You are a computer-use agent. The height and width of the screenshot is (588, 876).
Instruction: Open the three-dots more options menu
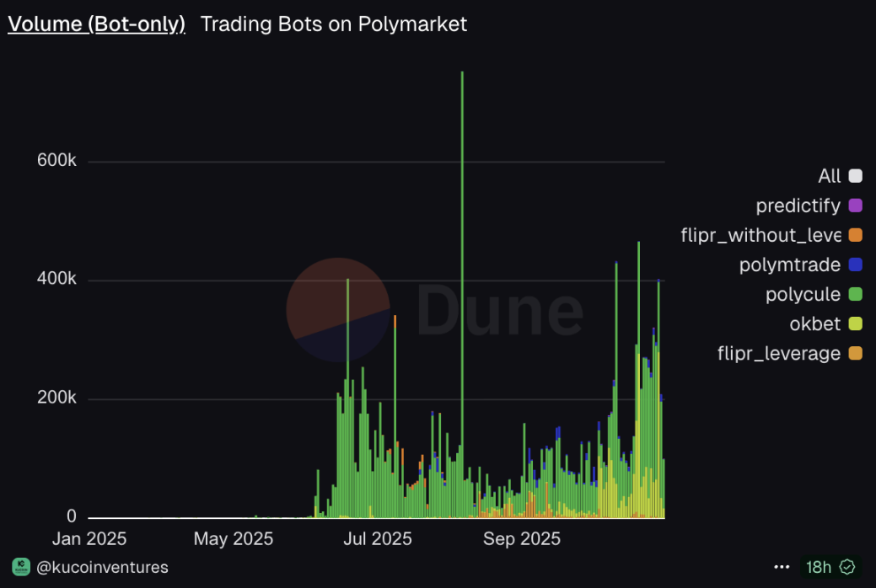pos(782,567)
